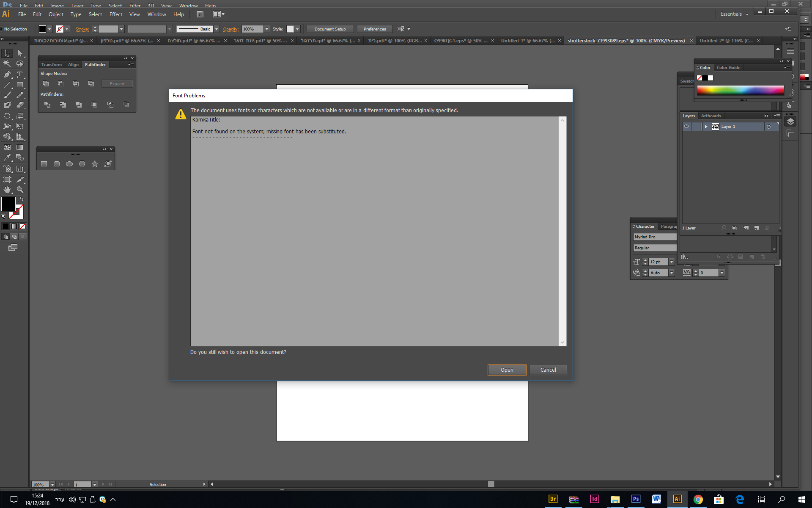Screen dimensions: 812x508
Task: Click the Unite shape mode icon
Action: [46, 84]
